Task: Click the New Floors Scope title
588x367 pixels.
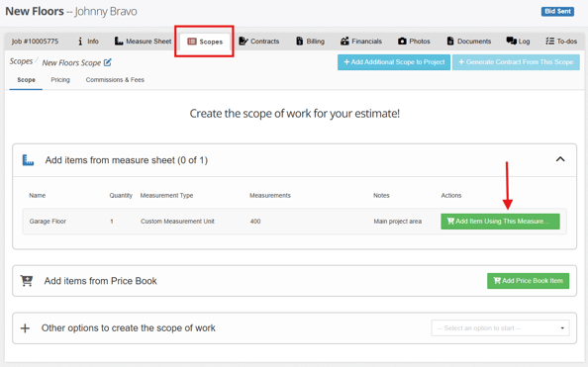Action: pyautogui.click(x=71, y=63)
